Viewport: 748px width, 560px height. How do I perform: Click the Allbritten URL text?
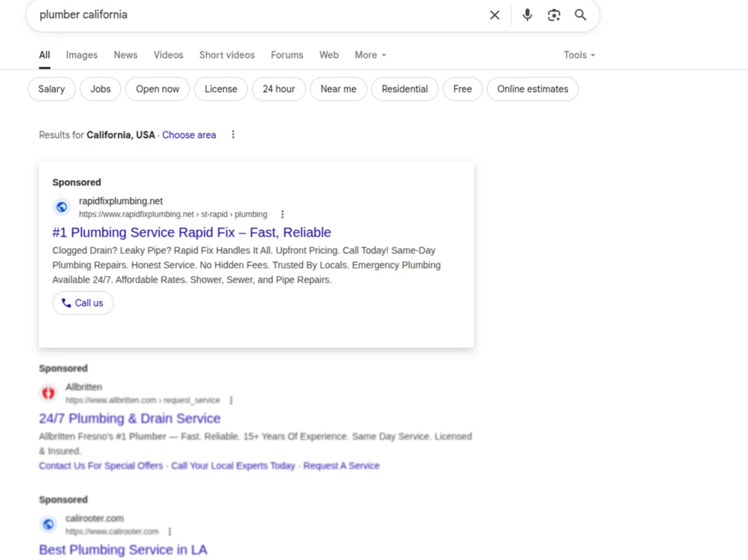coord(143,401)
